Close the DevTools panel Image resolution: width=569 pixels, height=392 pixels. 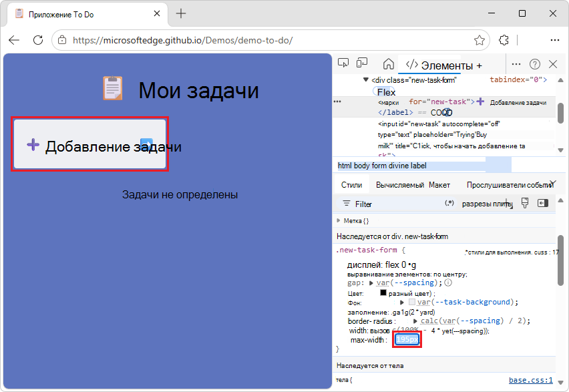click(553, 64)
